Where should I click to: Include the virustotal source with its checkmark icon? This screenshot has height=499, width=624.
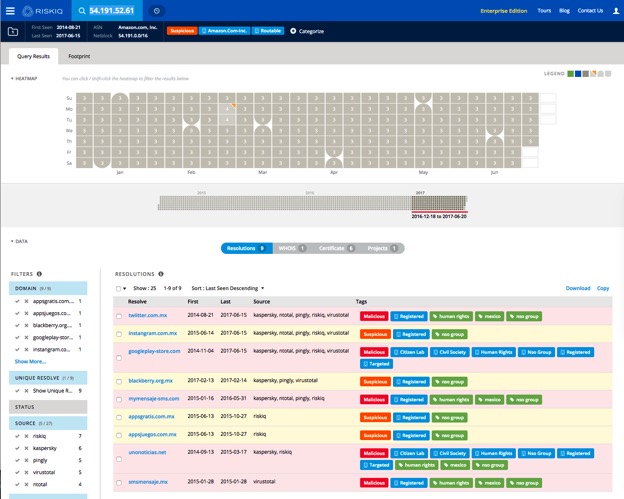tap(17, 472)
